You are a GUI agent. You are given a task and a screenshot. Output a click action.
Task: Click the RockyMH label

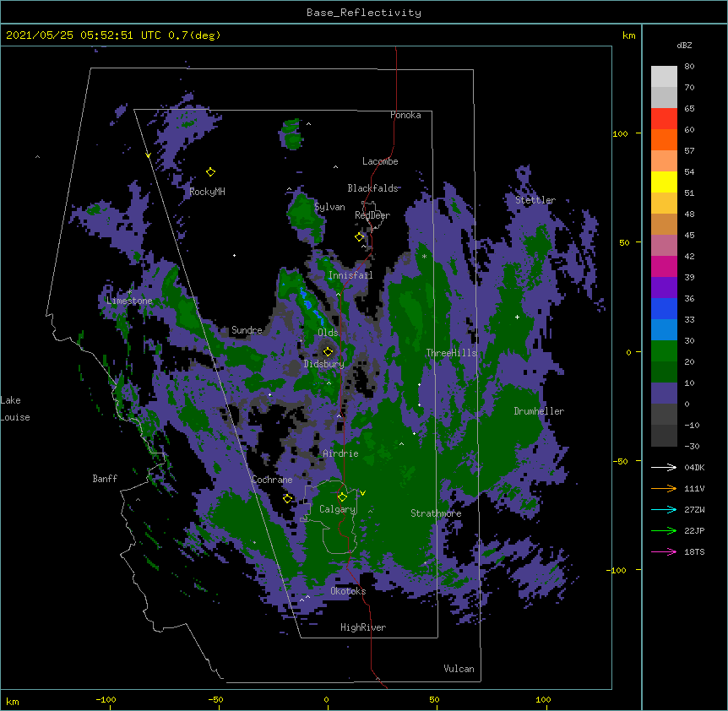click(x=207, y=192)
